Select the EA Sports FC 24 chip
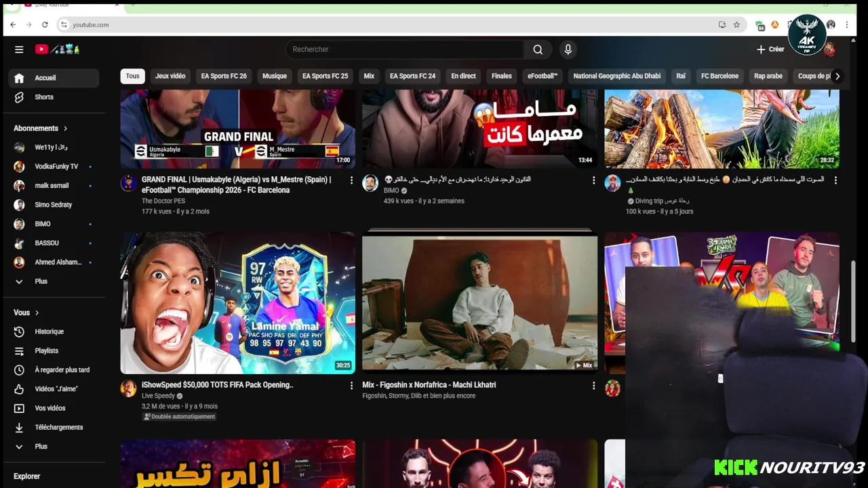Screen dimensions: 868x488 [x=412, y=76]
